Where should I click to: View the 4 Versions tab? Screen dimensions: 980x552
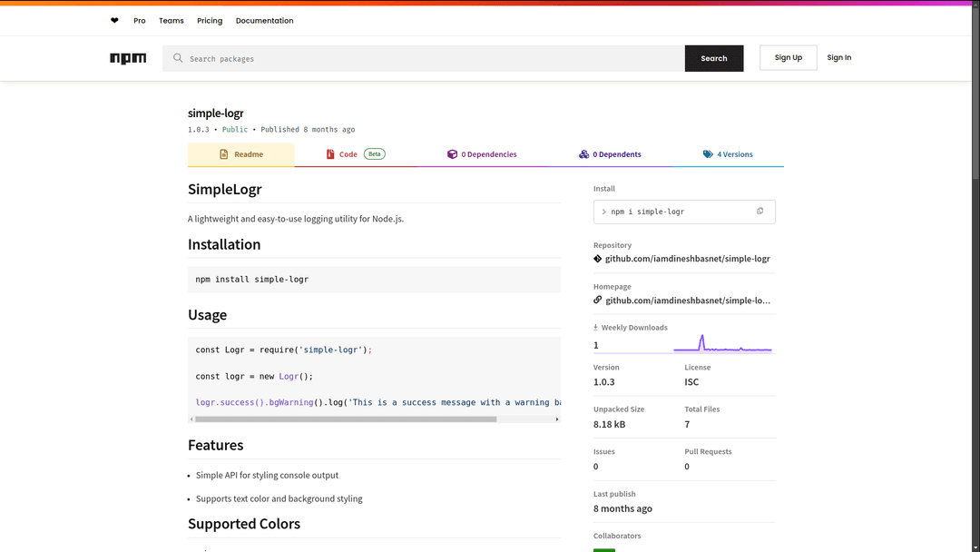pyautogui.click(x=728, y=154)
